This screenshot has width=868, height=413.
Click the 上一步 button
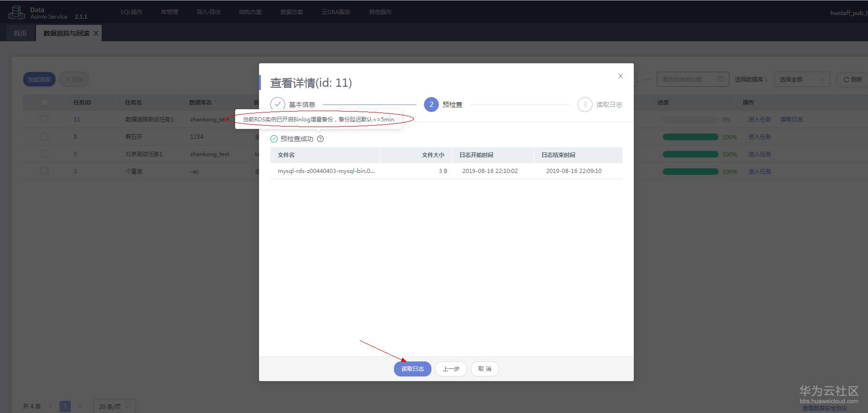click(x=451, y=369)
